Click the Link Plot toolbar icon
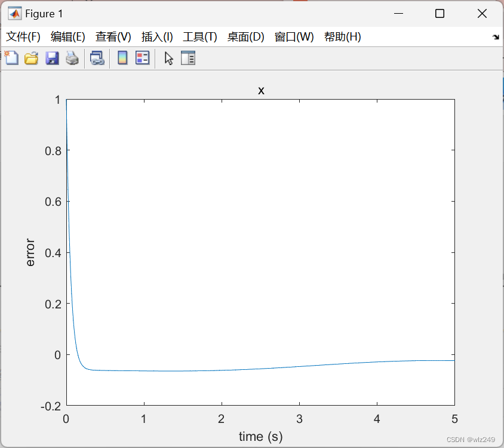504x448 pixels. coord(97,58)
